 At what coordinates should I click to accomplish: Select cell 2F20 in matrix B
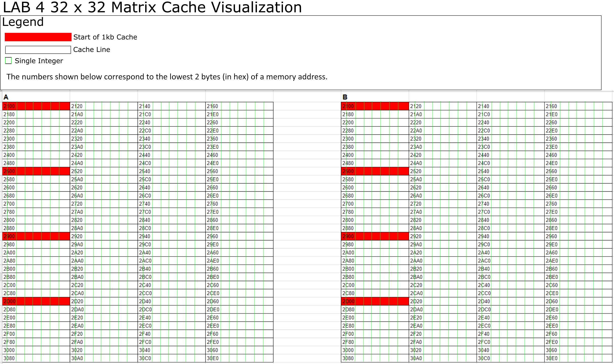(443, 334)
